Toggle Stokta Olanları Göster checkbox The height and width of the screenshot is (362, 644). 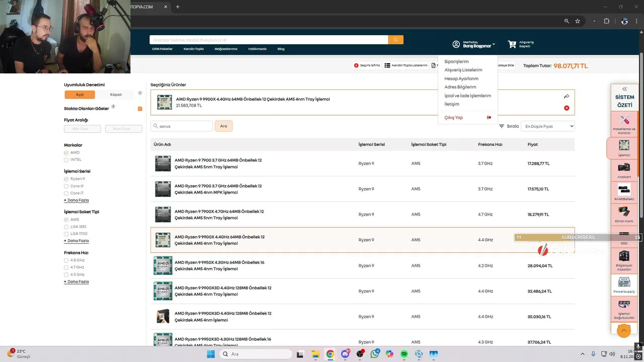click(x=140, y=109)
